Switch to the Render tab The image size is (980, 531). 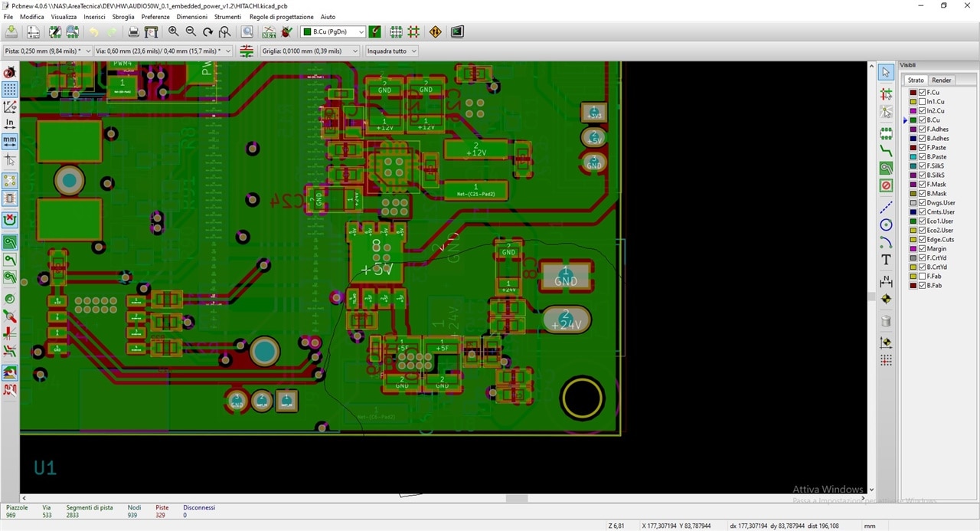(x=941, y=80)
